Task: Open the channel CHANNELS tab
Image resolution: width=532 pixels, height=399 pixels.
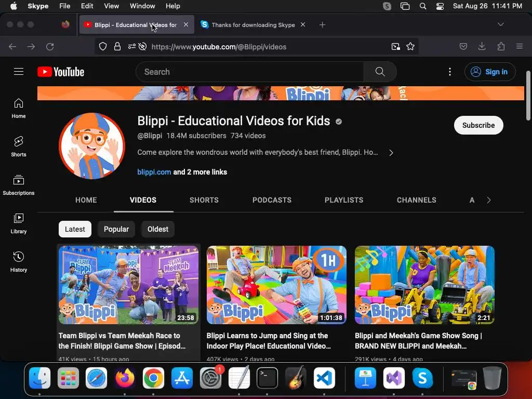Action: tap(417, 200)
